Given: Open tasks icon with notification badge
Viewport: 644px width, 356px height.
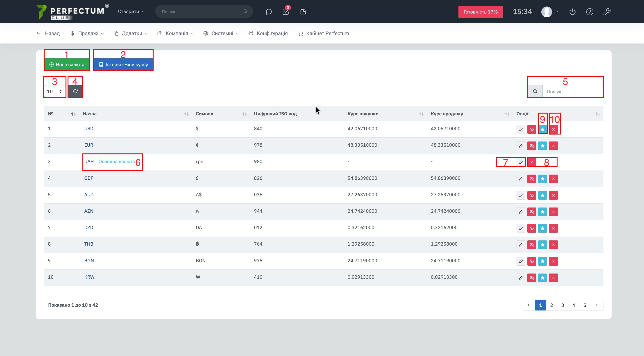Looking at the screenshot, I should point(286,12).
